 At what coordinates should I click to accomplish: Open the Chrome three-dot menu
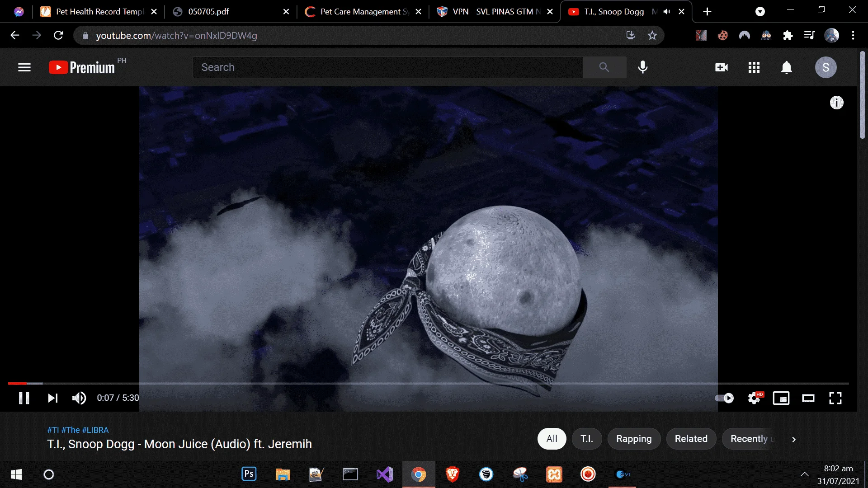[x=853, y=35]
